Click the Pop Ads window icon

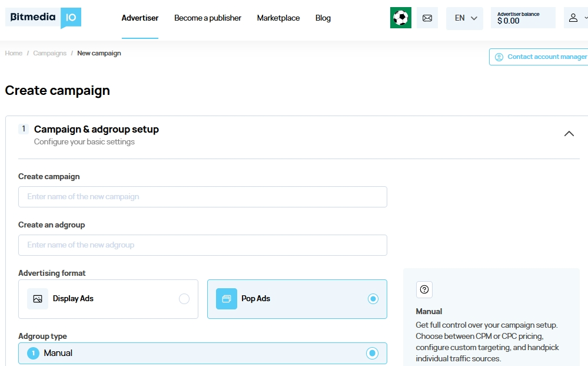(227, 299)
